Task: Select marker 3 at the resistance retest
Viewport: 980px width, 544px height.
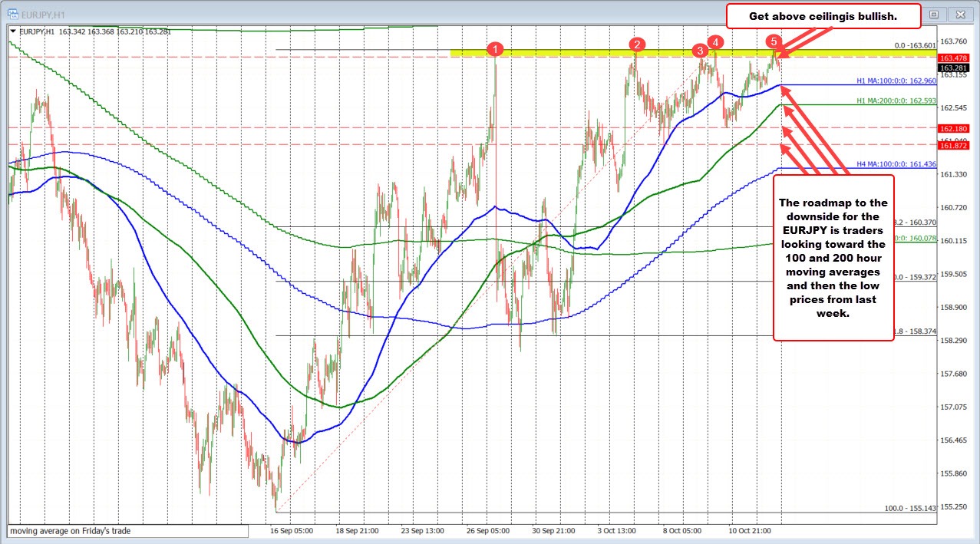Action: tap(699, 51)
